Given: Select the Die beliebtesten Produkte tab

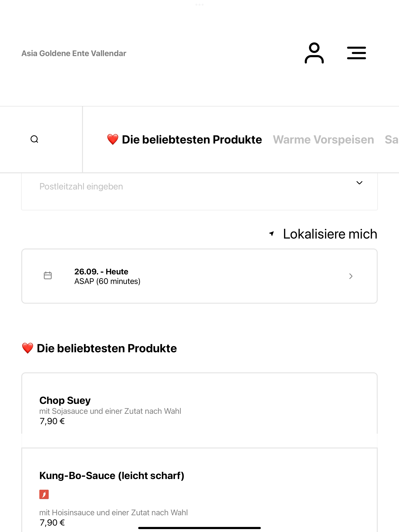Looking at the screenshot, I should click(184, 139).
